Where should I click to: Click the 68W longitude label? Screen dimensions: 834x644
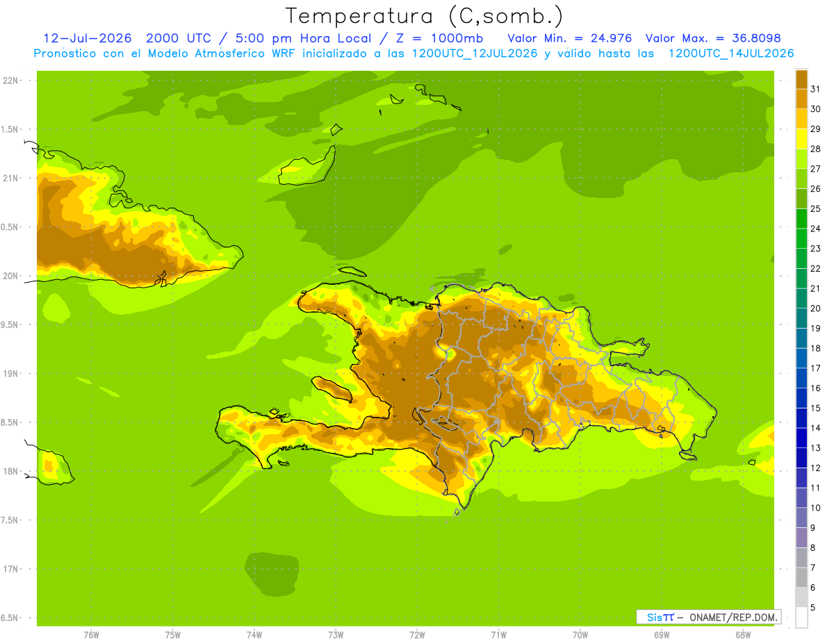coord(743,634)
